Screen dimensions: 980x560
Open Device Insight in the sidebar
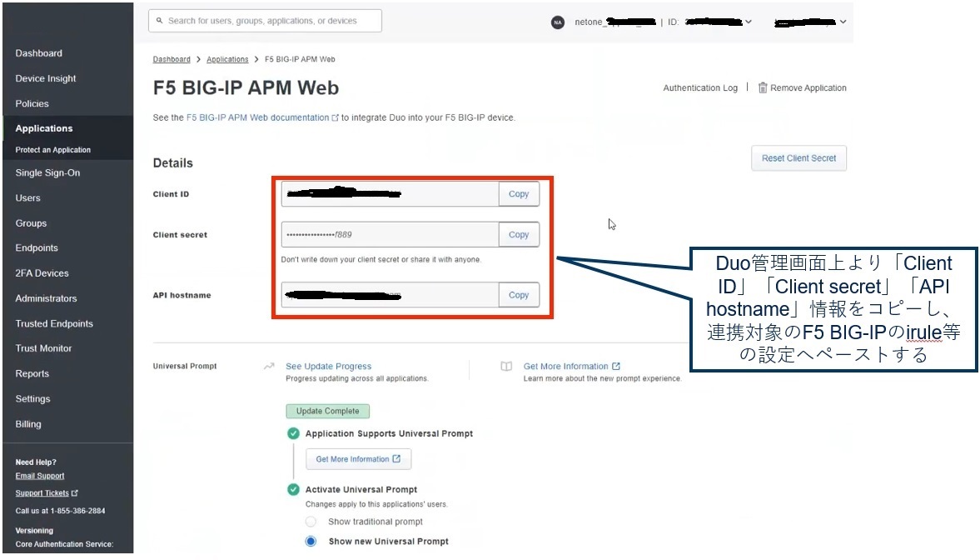(x=46, y=78)
